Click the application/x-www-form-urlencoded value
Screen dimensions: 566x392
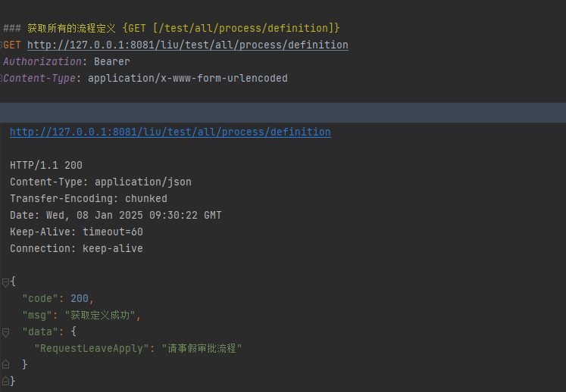(x=187, y=79)
